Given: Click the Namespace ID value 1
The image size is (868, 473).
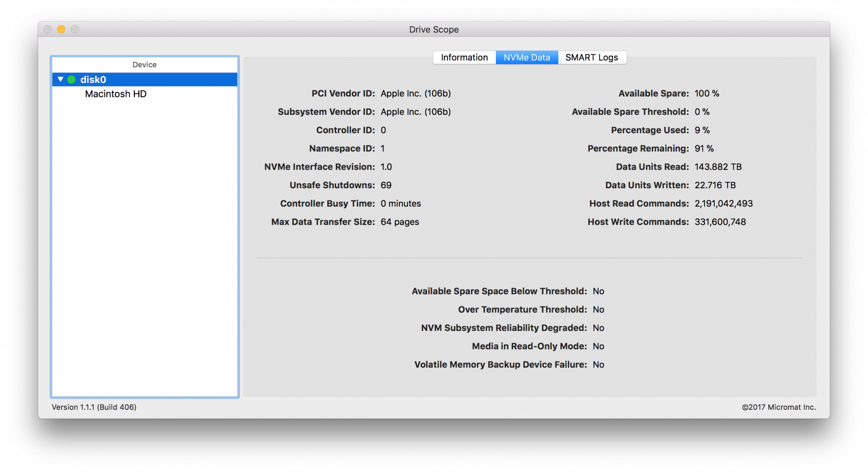Looking at the screenshot, I should point(383,148).
